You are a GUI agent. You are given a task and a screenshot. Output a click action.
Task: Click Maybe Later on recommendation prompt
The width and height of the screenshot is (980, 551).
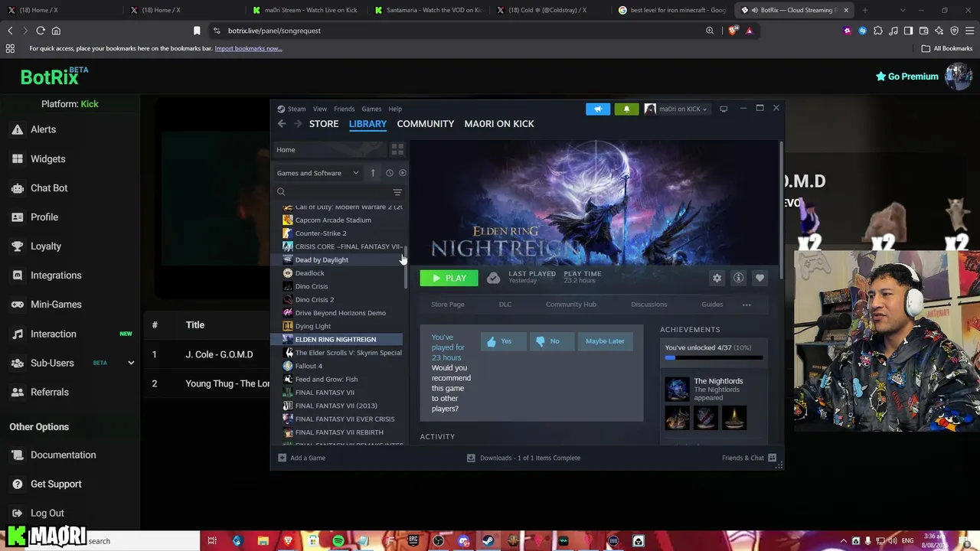pyautogui.click(x=605, y=341)
